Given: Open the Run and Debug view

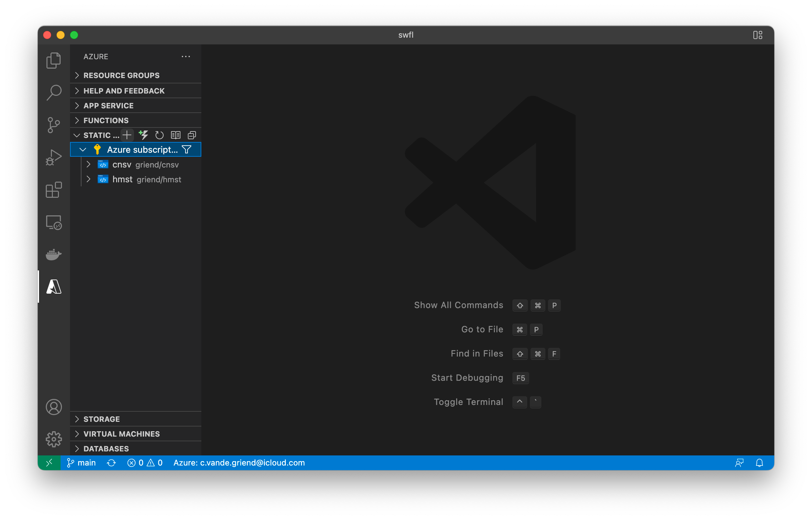Looking at the screenshot, I should tap(54, 157).
